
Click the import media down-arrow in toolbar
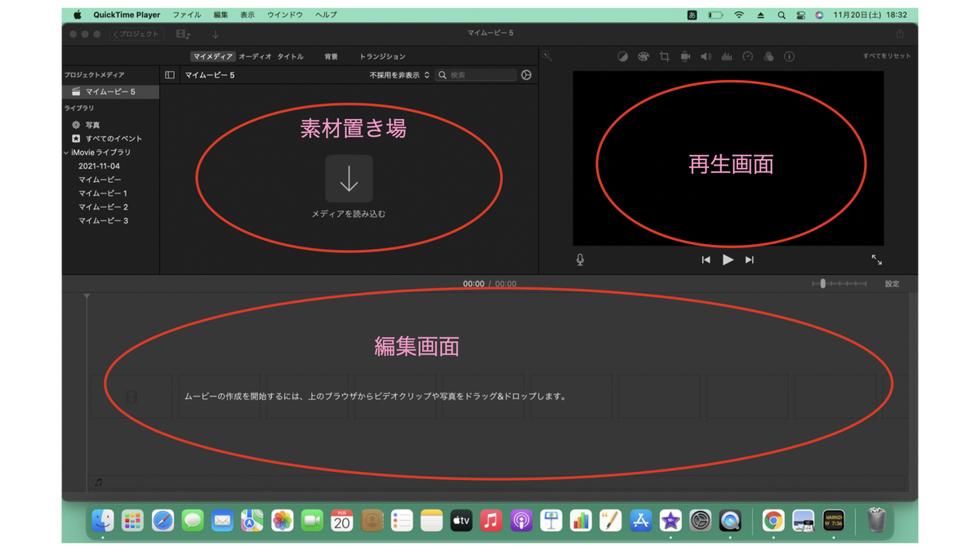tap(216, 34)
